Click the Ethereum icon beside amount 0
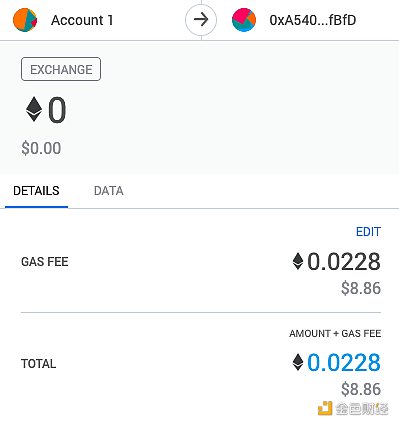 (34, 109)
